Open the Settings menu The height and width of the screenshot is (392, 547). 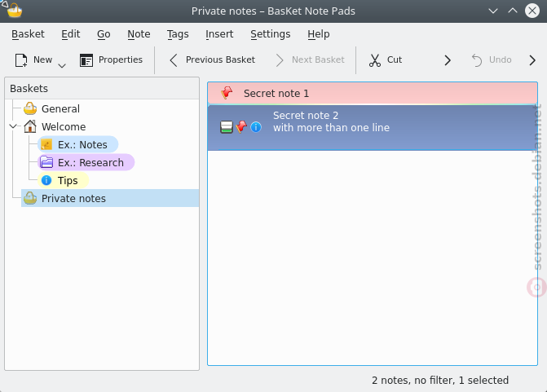(271, 34)
